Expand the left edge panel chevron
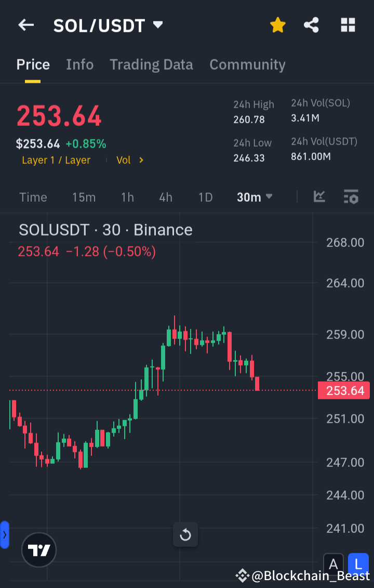This screenshot has height=588, width=374. [x=5, y=534]
